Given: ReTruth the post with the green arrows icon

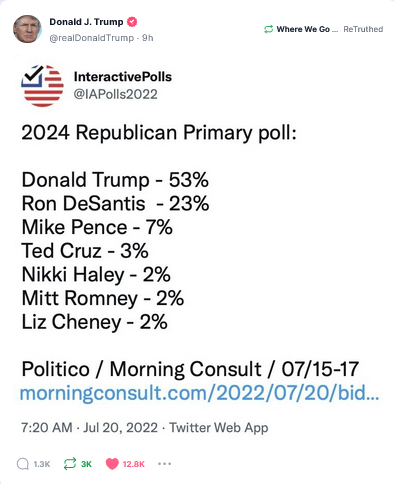Looking at the screenshot, I should [x=70, y=464].
